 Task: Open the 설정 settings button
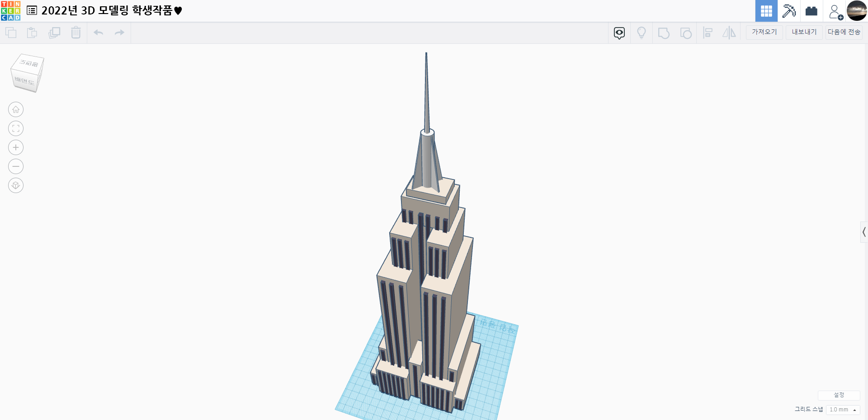click(x=839, y=395)
